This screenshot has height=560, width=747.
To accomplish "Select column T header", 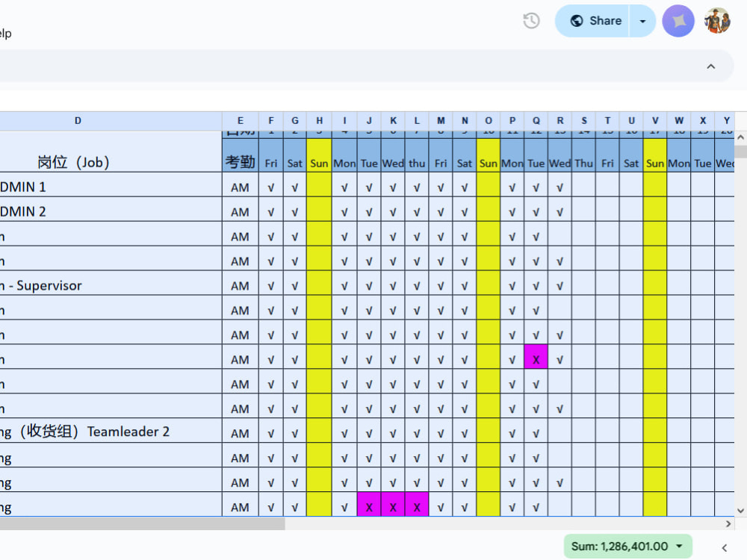I will [607, 121].
